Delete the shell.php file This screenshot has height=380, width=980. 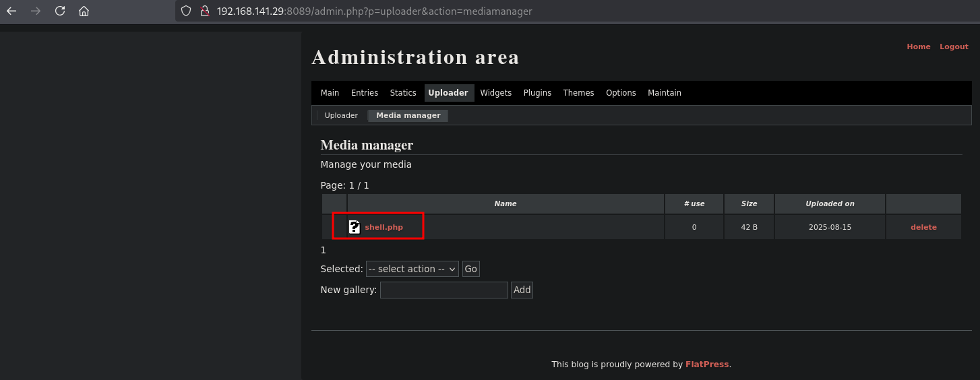point(923,228)
